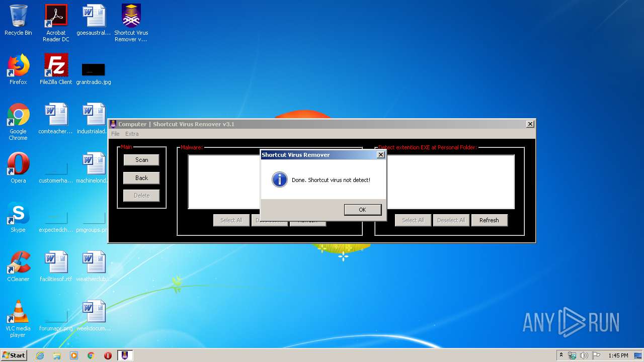This screenshot has width=644, height=362.
Task: Select the comteacher Word document
Action: coord(56,119)
